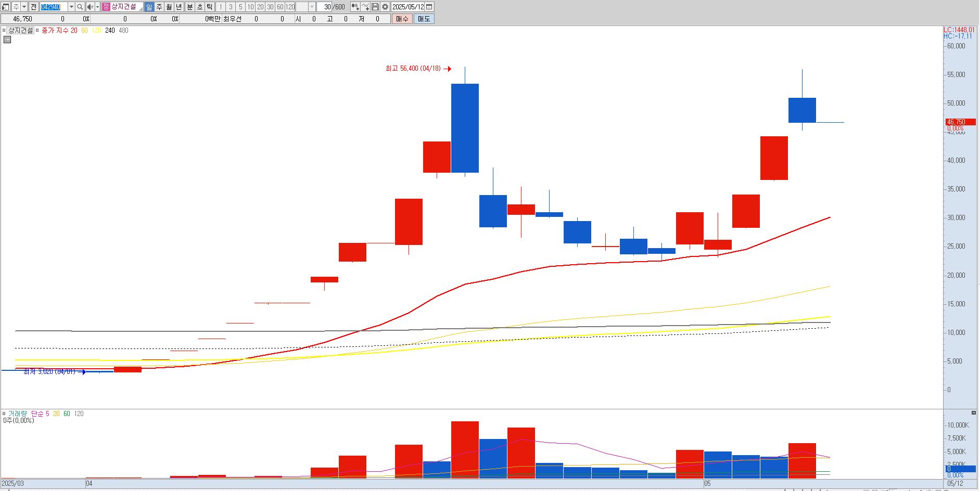Click the date field 2025/05/12
This screenshot has width=980, height=491.
(408, 7)
